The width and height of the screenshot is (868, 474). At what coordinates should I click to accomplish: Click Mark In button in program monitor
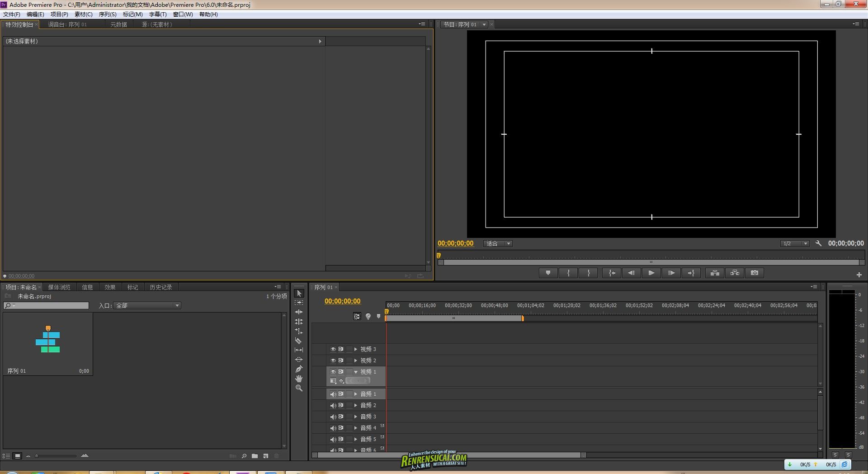click(x=568, y=273)
